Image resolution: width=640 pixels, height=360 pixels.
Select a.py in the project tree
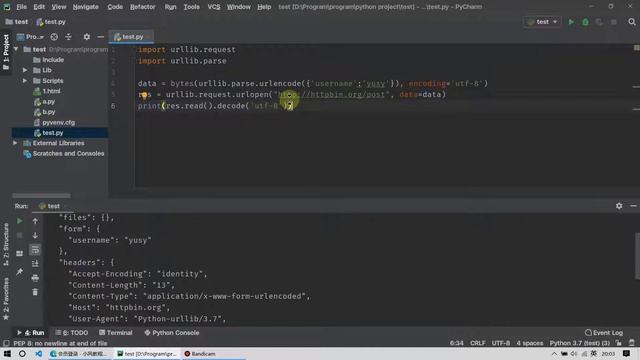point(49,102)
